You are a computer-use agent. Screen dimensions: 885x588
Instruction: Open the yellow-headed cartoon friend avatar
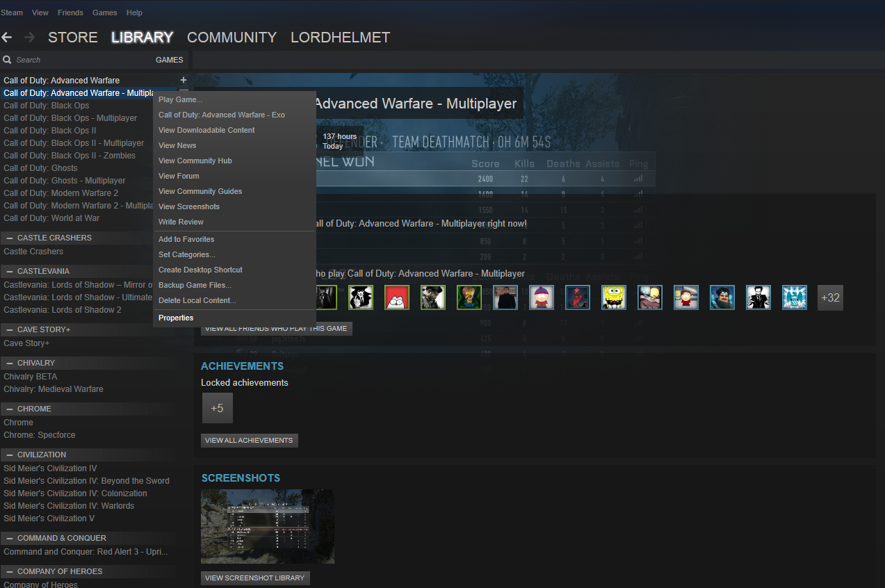tap(650, 297)
